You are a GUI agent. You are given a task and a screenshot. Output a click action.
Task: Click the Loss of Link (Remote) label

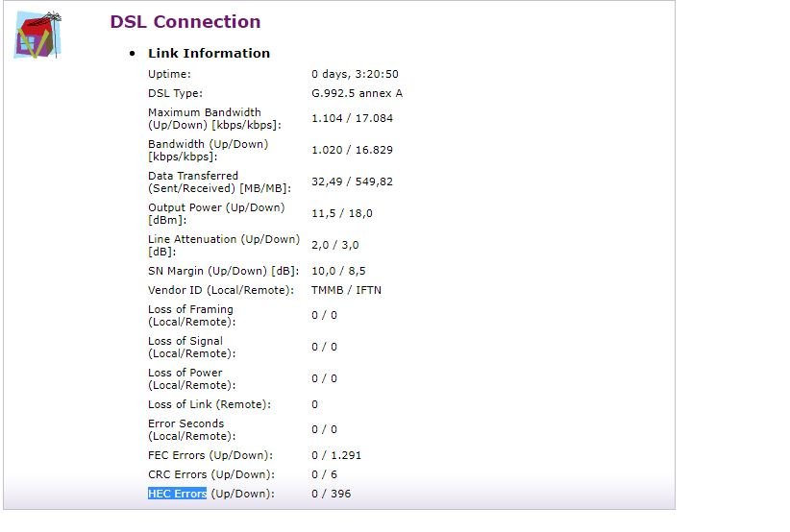point(210,404)
